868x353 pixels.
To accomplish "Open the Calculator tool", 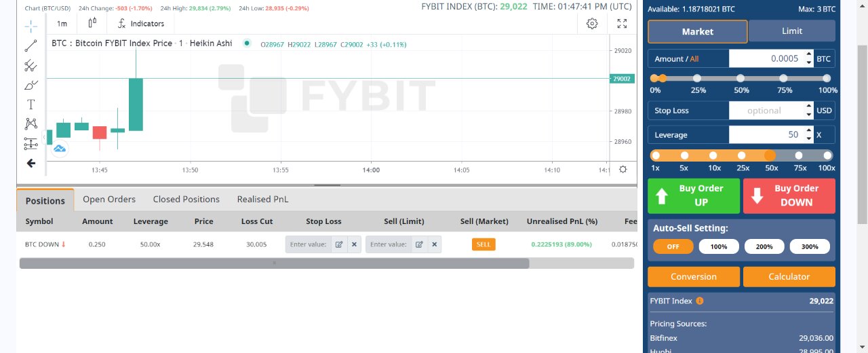I will pyautogui.click(x=789, y=277).
